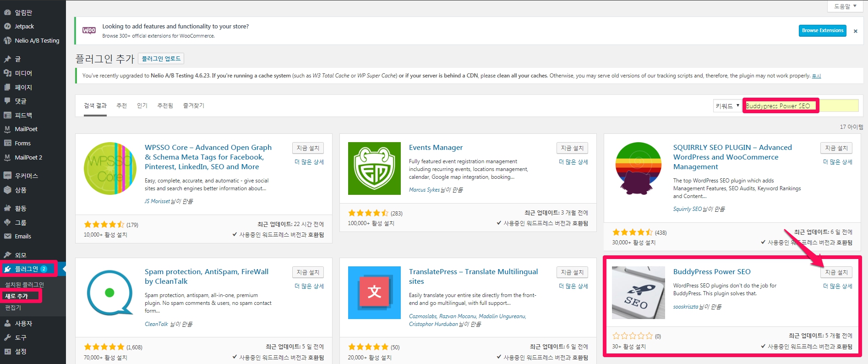This screenshot has height=364, width=868.
Task: Switch to the 추천 tab
Action: pyautogui.click(x=121, y=105)
